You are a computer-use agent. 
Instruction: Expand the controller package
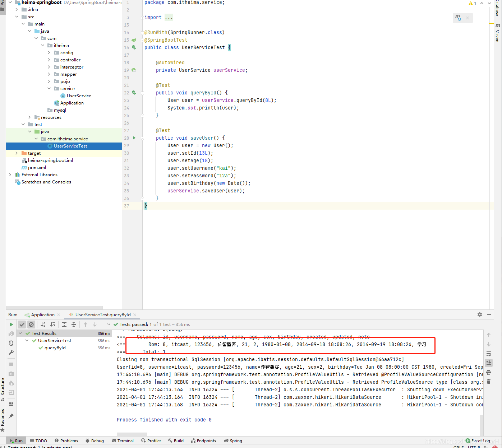point(49,60)
